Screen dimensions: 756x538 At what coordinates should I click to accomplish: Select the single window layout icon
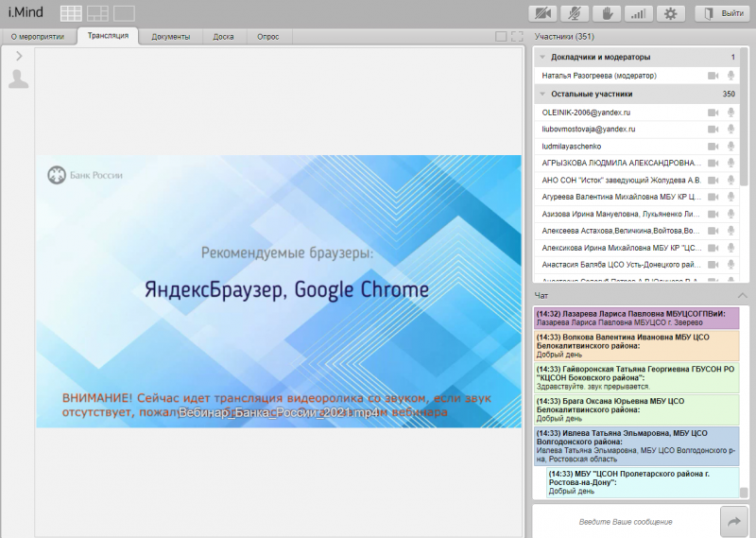click(124, 13)
